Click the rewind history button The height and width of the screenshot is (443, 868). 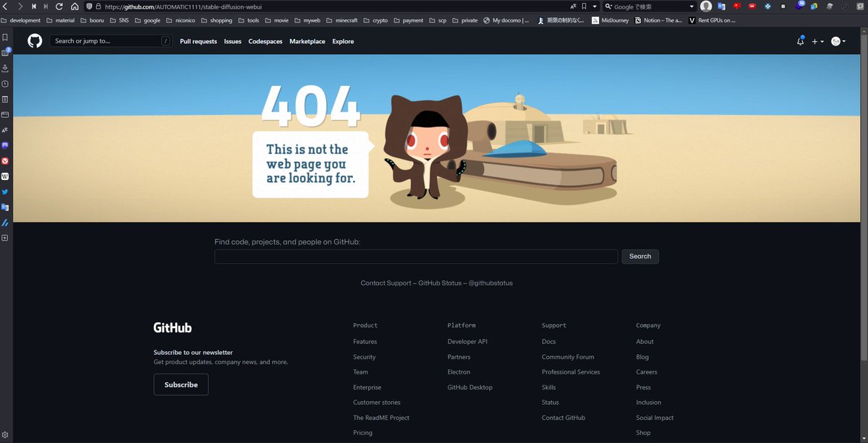click(x=34, y=7)
